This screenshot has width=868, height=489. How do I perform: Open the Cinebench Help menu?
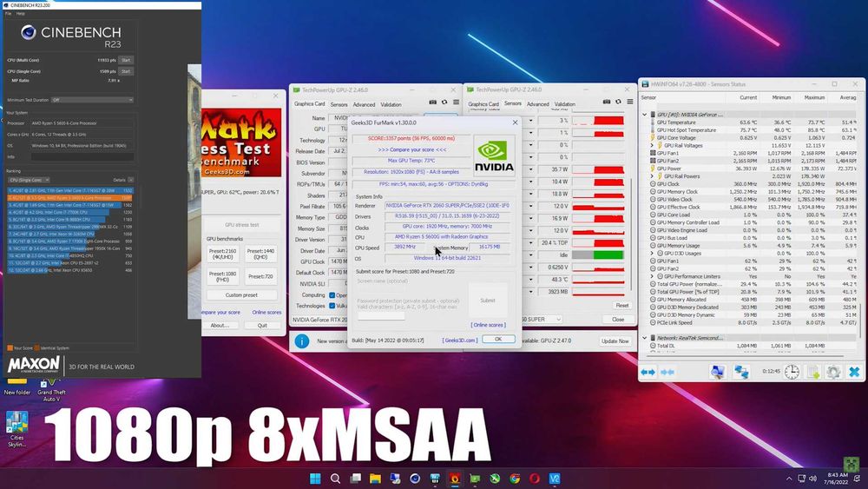(21, 13)
